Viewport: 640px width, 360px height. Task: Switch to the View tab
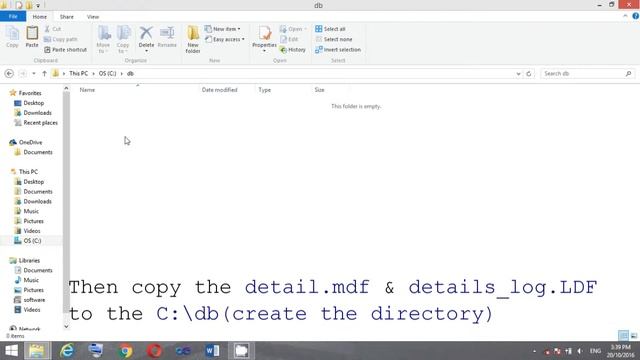(93, 17)
